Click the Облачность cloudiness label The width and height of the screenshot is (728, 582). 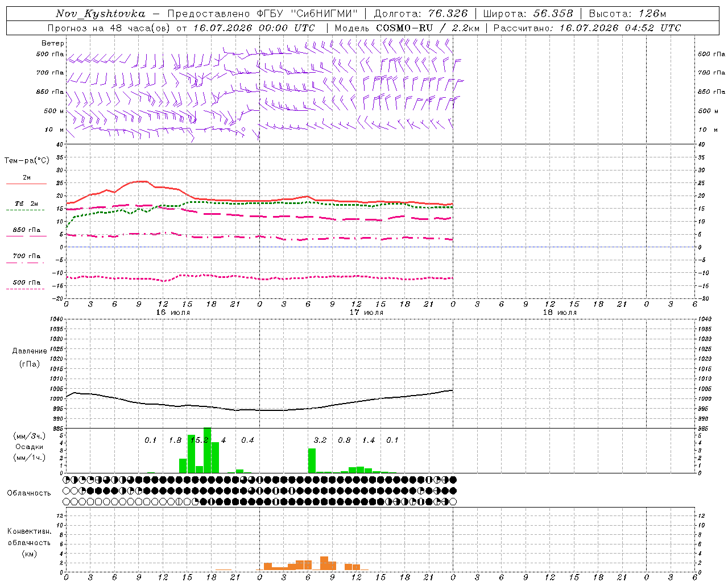click(29, 493)
